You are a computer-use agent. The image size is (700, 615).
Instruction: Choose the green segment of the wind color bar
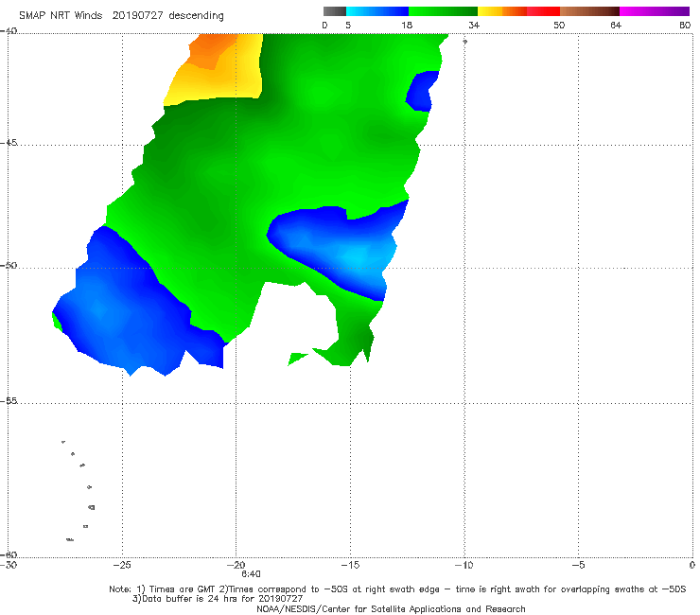(443, 11)
